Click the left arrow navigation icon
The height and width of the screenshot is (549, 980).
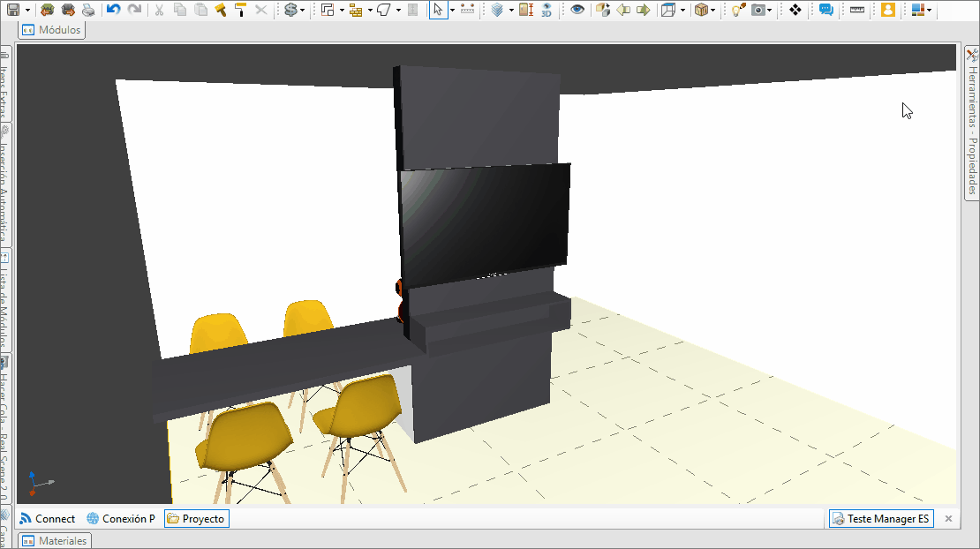(x=623, y=10)
